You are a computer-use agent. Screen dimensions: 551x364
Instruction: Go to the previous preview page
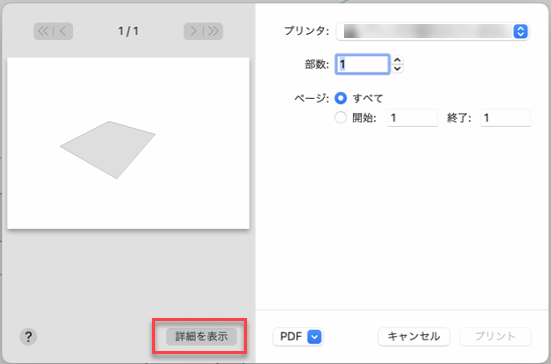point(63,31)
